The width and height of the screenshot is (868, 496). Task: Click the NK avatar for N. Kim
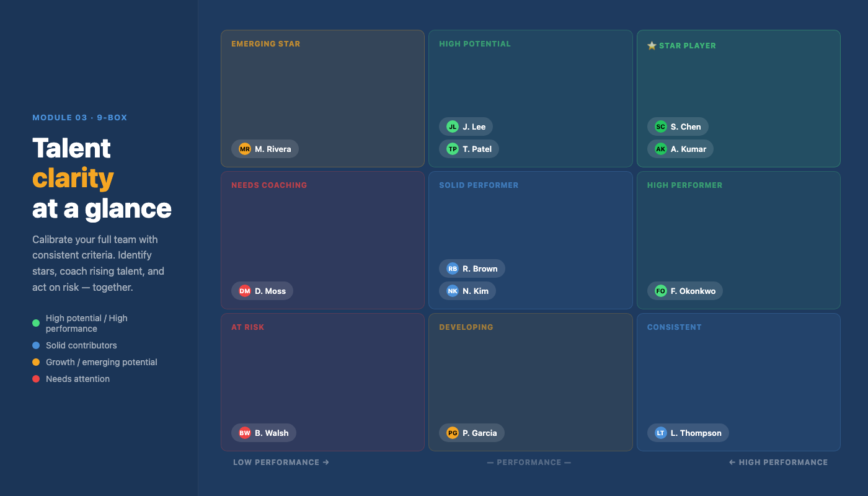point(453,291)
